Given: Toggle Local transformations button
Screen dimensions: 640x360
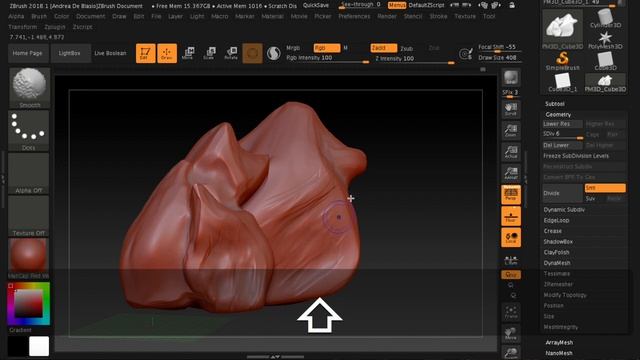Looking at the screenshot, I should click(511, 237).
